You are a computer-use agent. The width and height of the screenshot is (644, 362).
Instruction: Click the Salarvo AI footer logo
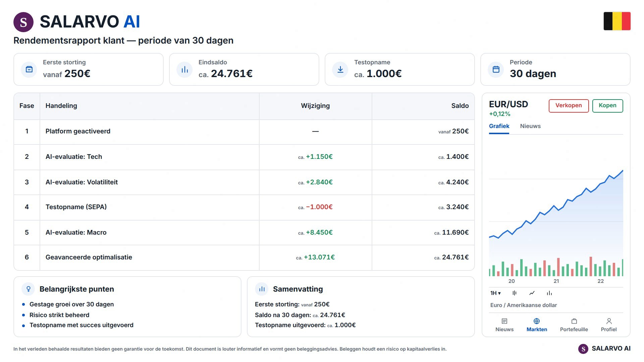point(604,349)
